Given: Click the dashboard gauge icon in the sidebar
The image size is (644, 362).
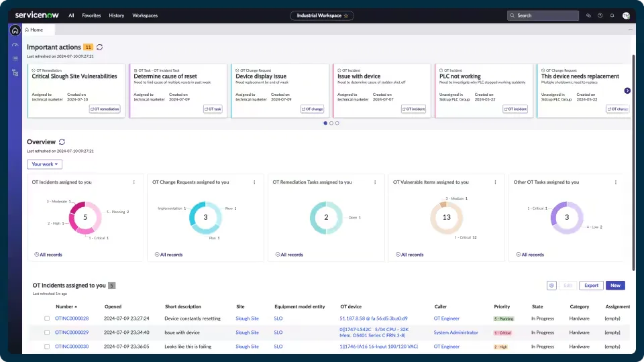Looking at the screenshot, I should 15,45.
